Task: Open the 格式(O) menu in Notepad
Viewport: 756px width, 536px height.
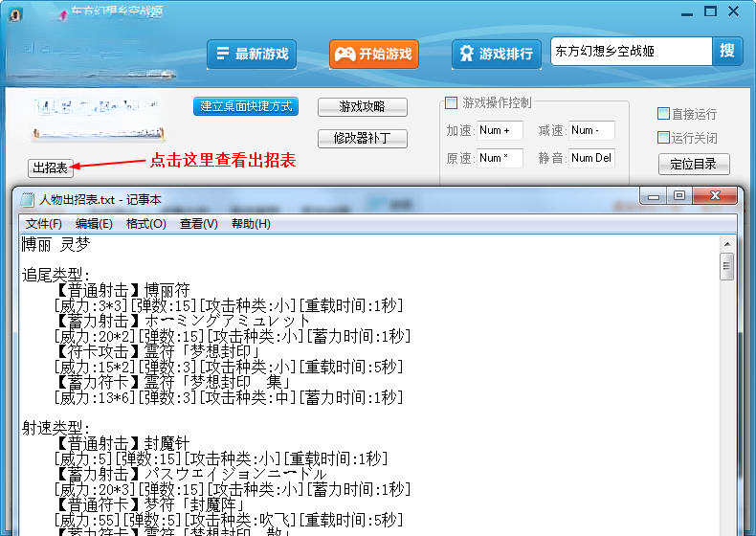Action: (x=146, y=224)
